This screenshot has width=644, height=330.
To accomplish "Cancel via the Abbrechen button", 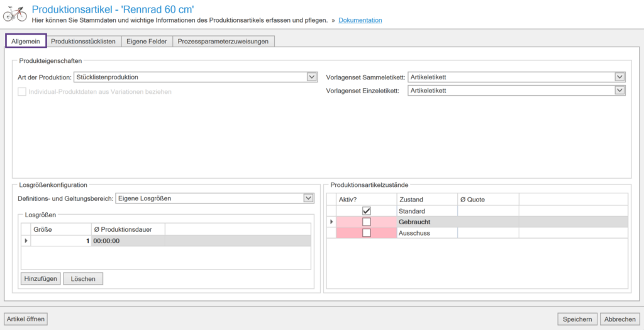I will (x=619, y=319).
